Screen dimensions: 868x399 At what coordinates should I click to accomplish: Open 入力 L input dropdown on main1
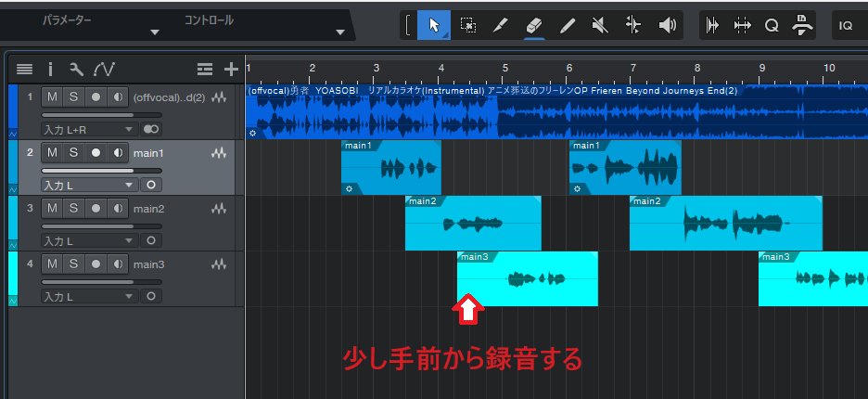89,185
